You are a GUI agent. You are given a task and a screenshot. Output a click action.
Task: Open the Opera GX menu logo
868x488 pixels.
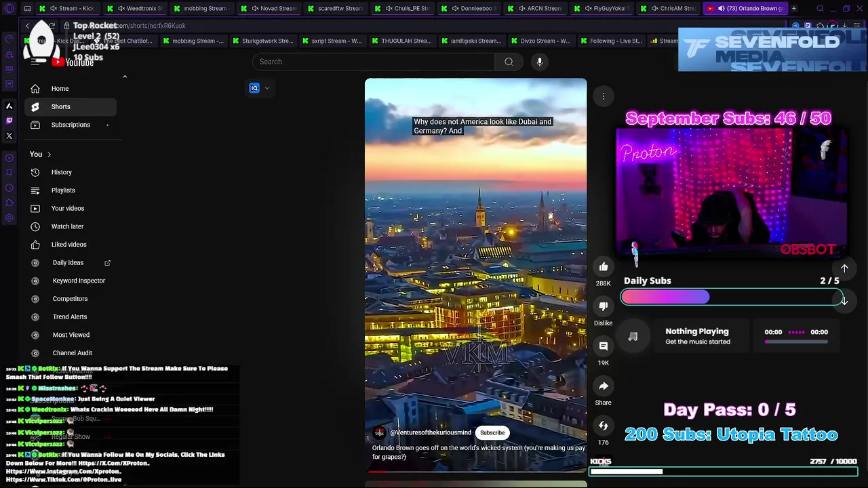[9, 8]
